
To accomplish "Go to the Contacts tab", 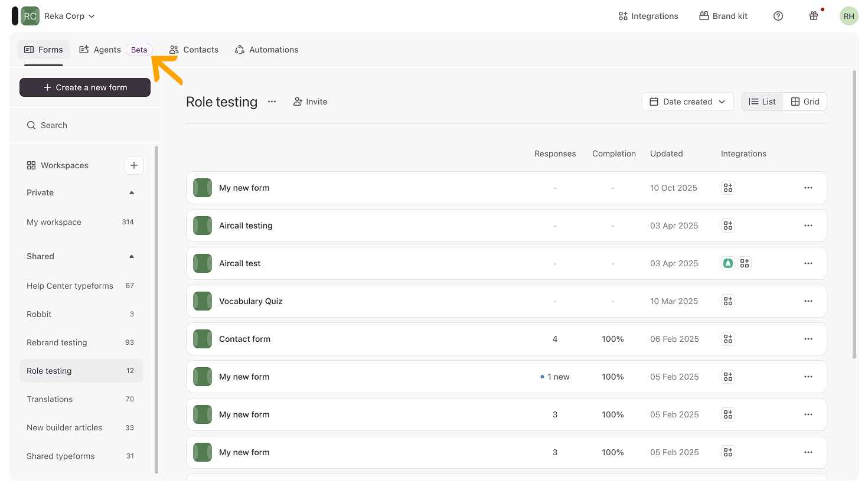I will (x=194, y=50).
